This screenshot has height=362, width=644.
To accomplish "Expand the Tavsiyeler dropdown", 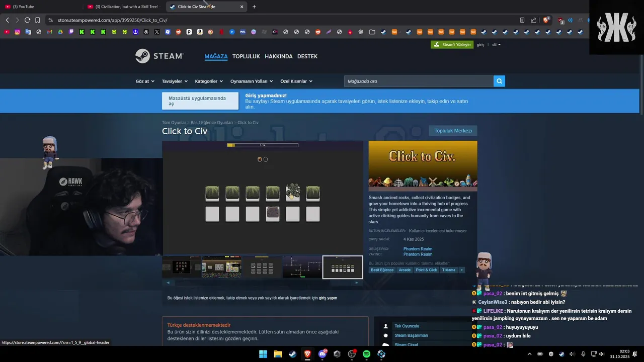I will [175, 81].
